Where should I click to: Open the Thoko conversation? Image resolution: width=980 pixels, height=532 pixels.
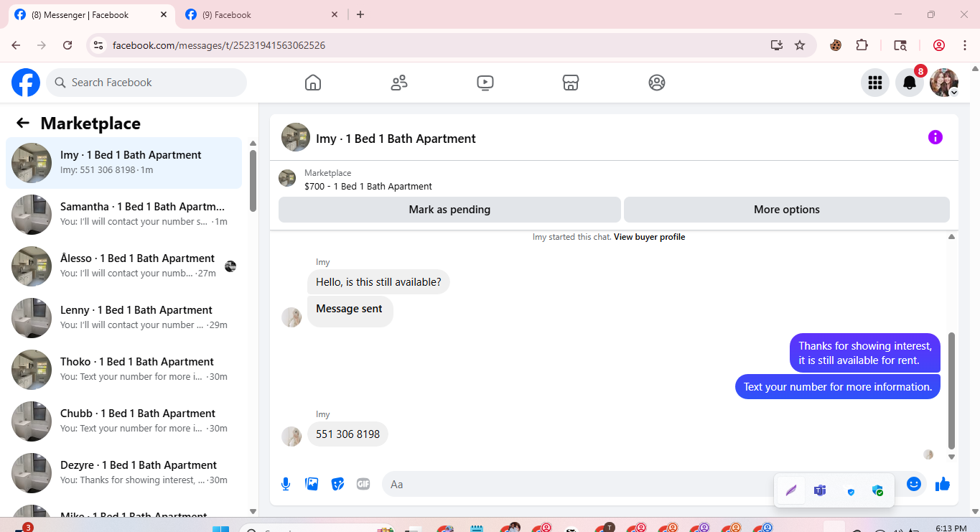123,370
